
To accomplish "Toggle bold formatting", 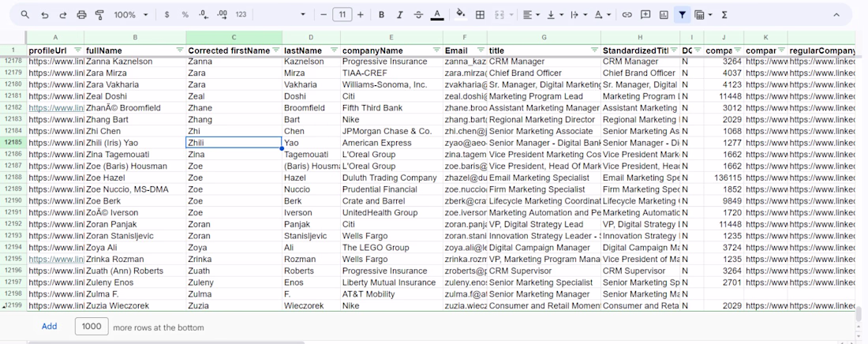I will [x=381, y=15].
